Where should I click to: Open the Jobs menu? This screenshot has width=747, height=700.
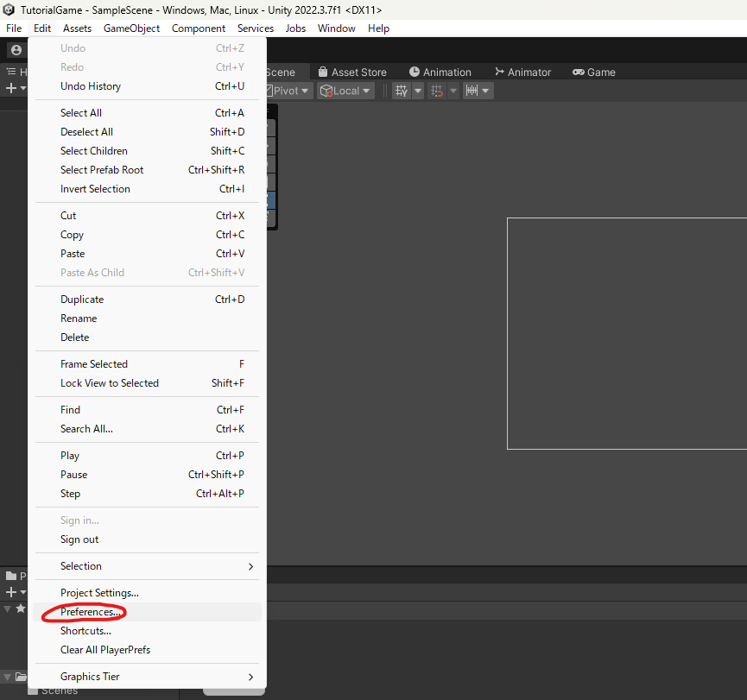[295, 28]
